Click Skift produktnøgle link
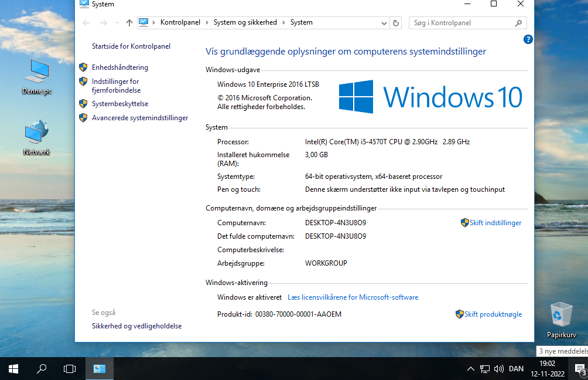Image resolution: width=588 pixels, height=380 pixels. click(x=493, y=314)
